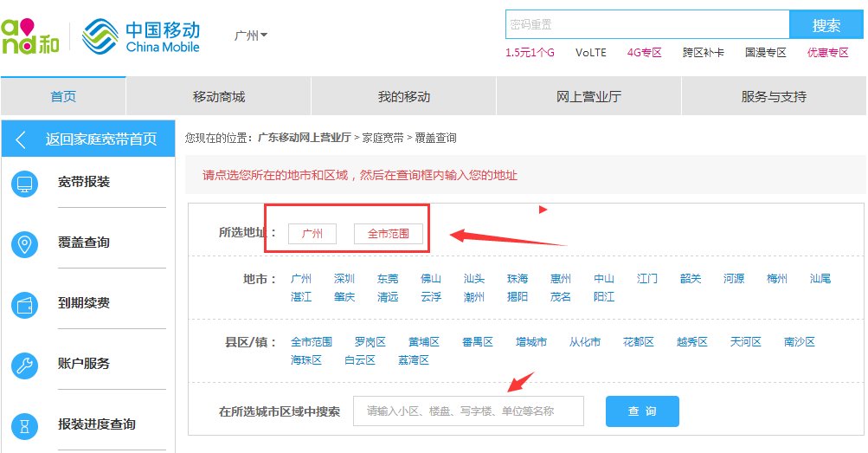Select district 荔湾区

414,360
